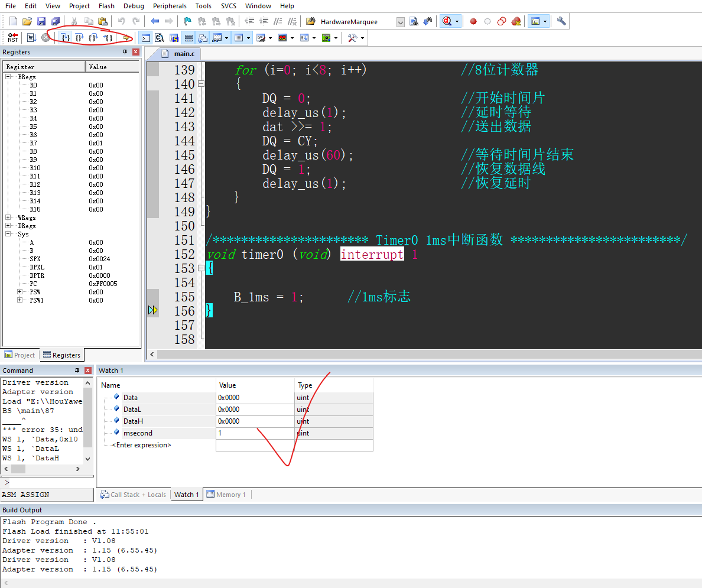Click Run to cursor line icon

click(x=108, y=38)
